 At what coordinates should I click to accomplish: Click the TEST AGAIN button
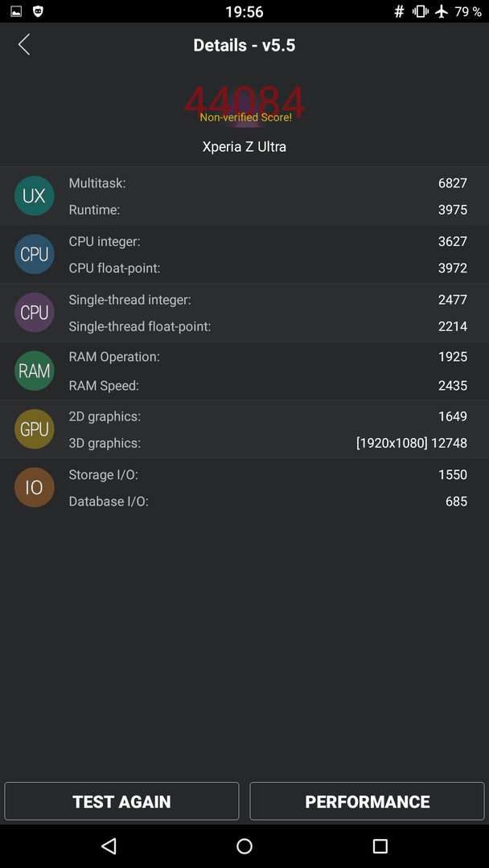pos(121,801)
